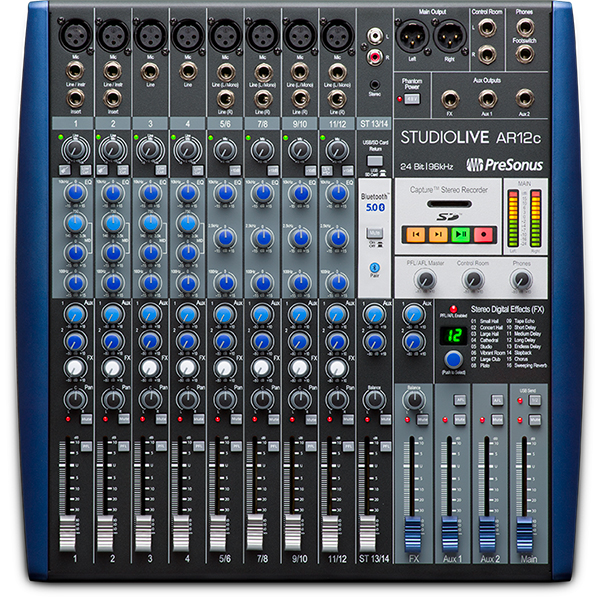This screenshot has height=600, width=600.
Task: Click the channel 1 gain knob
Action: 75,150
